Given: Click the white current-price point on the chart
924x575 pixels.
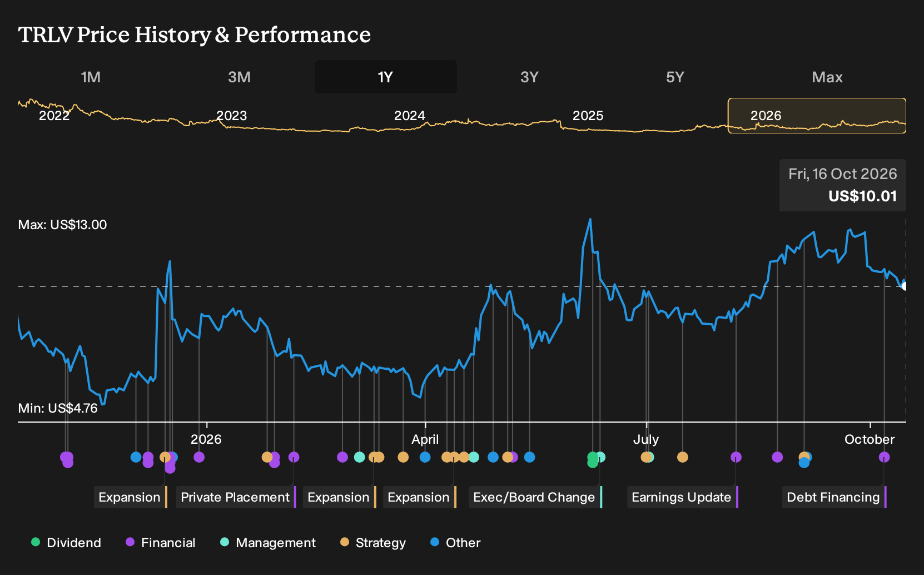Looking at the screenshot, I should [905, 286].
